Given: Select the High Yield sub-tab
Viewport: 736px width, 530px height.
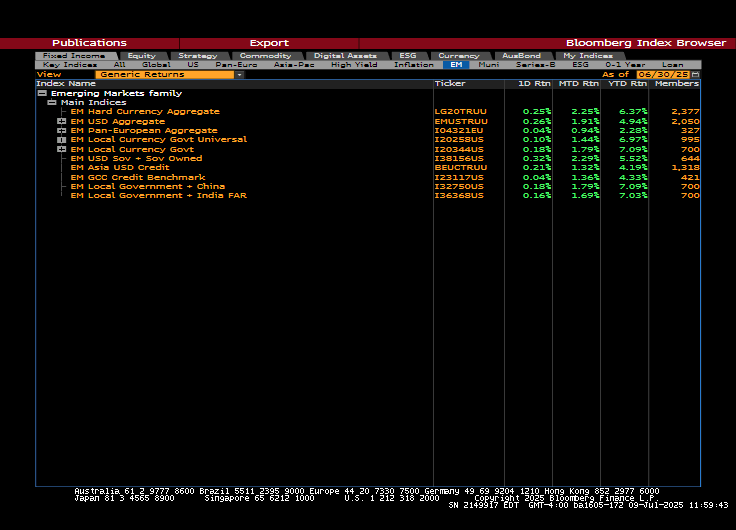Looking at the screenshot, I should (x=354, y=65).
